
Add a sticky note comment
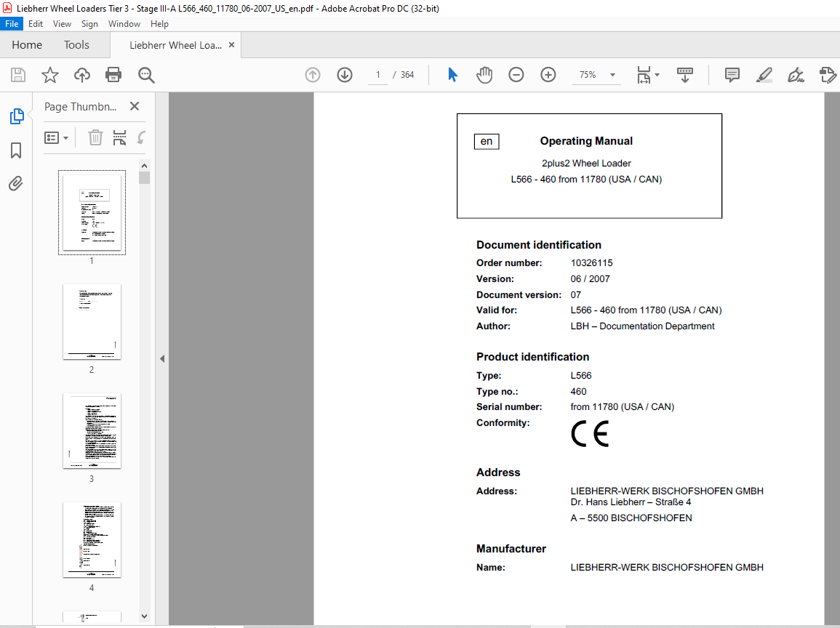pyautogui.click(x=732, y=75)
